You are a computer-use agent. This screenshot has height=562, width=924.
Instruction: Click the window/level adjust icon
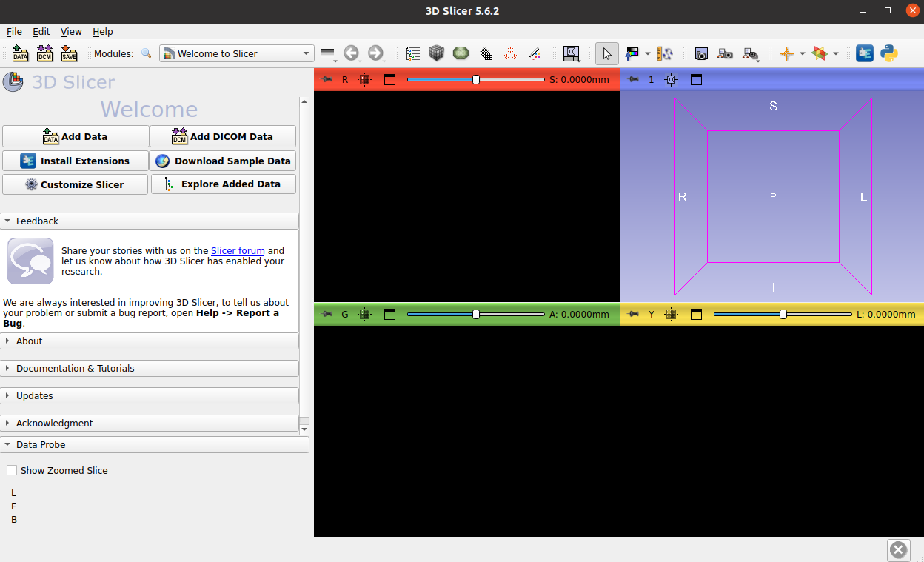[x=632, y=53]
